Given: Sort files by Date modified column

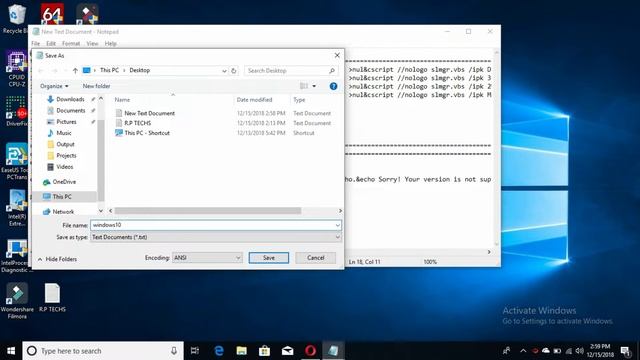Looking at the screenshot, I should tap(254, 100).
